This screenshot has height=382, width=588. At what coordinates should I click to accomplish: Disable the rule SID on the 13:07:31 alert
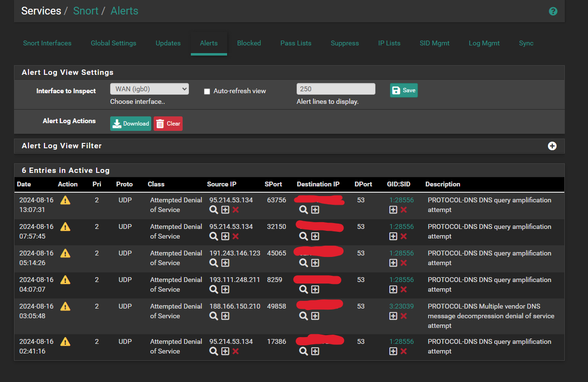404,210
